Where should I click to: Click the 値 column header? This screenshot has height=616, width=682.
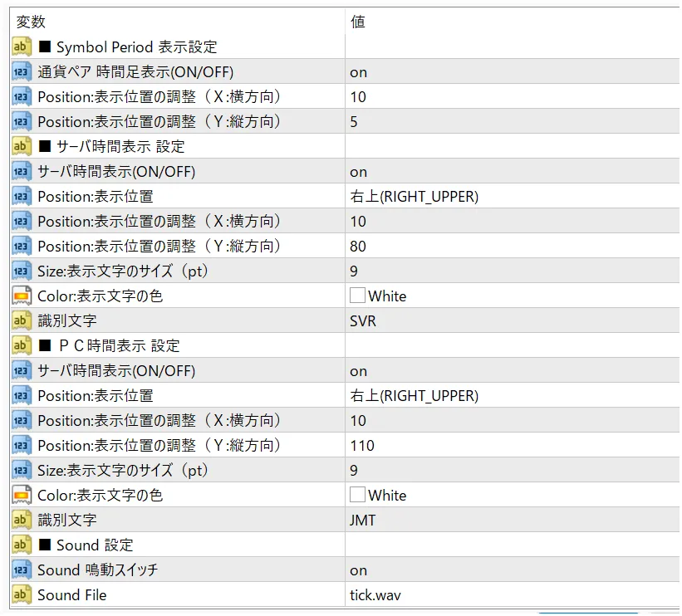click(358, 22)
